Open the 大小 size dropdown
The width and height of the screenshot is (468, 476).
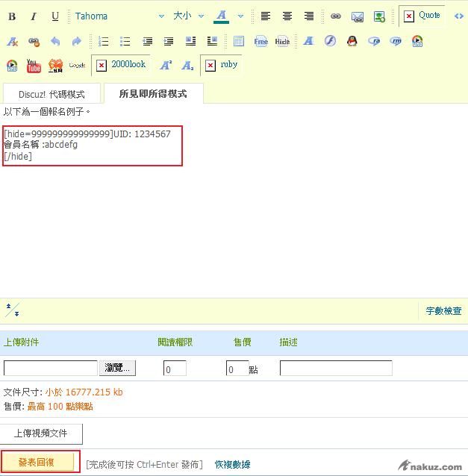coord(188,16)
